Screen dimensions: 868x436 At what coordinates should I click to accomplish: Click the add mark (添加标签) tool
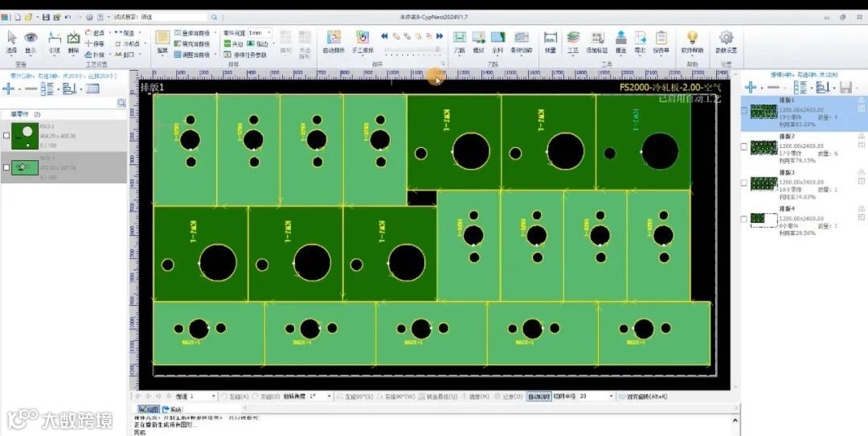coord(596,42)
